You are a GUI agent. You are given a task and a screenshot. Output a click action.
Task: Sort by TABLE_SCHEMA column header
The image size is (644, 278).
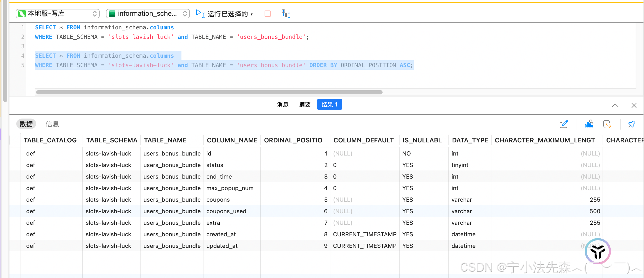tap(112, 140)
